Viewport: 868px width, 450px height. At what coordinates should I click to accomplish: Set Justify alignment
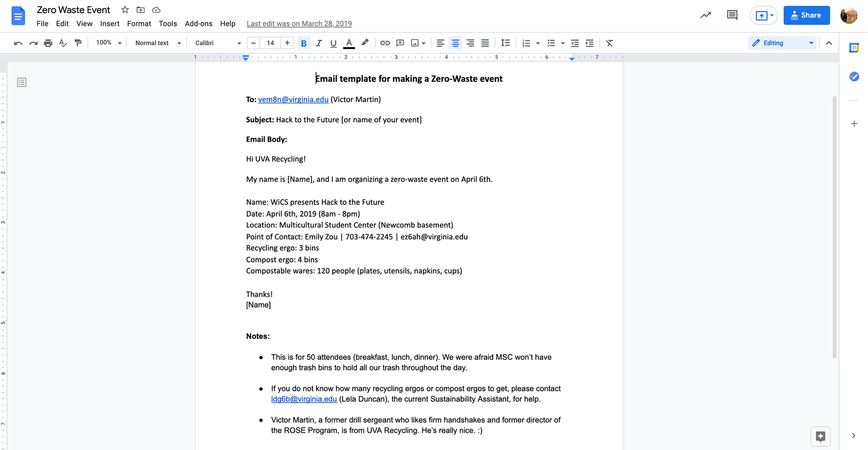click(x=485, y=43)
